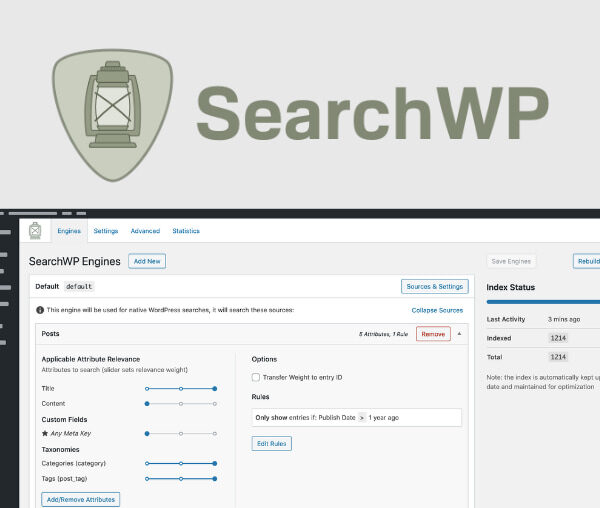Screen dimensions: 600x508
Task: Adjust the Content relevance slider
Action: (181, 404)
